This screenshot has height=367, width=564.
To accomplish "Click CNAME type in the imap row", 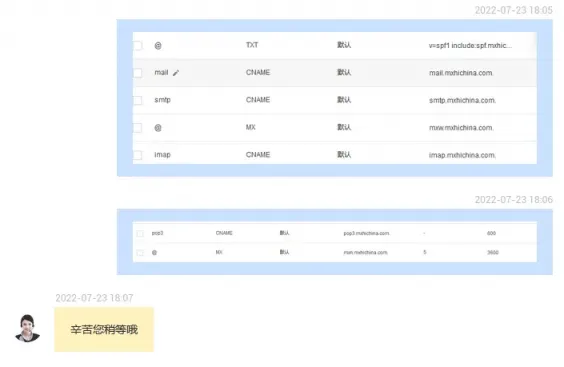I will [x=258, y=154].
